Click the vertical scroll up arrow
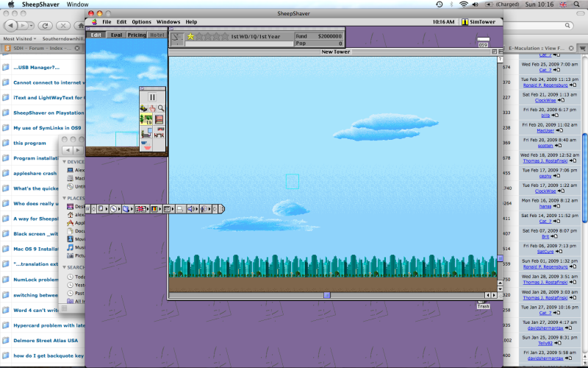This screenshot has width=588, height=368. (x=501, y=283)
